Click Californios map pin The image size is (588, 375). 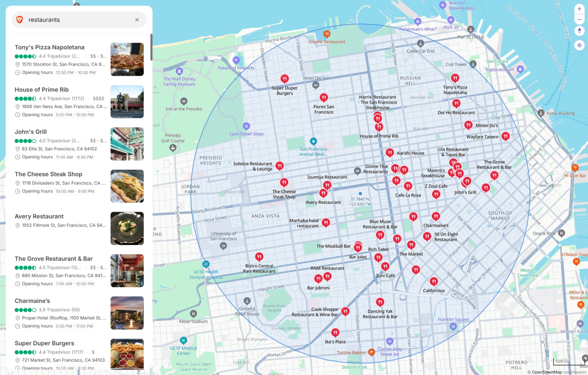[434, 282]
